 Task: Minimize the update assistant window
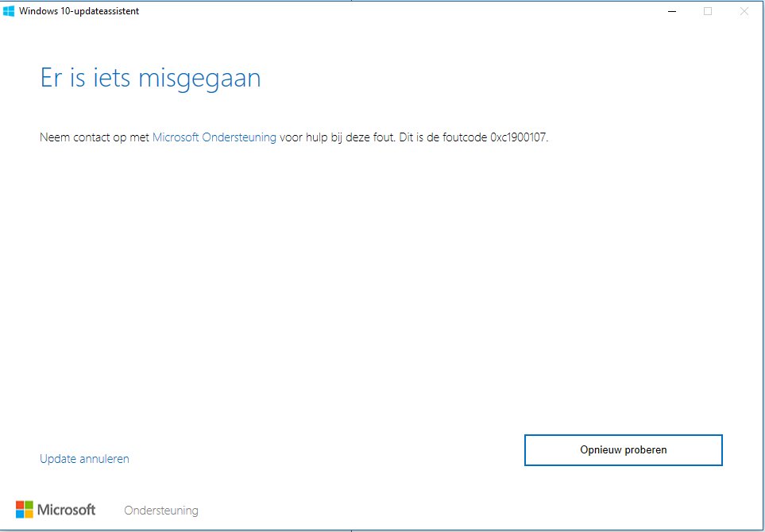(x=672, y=11)
